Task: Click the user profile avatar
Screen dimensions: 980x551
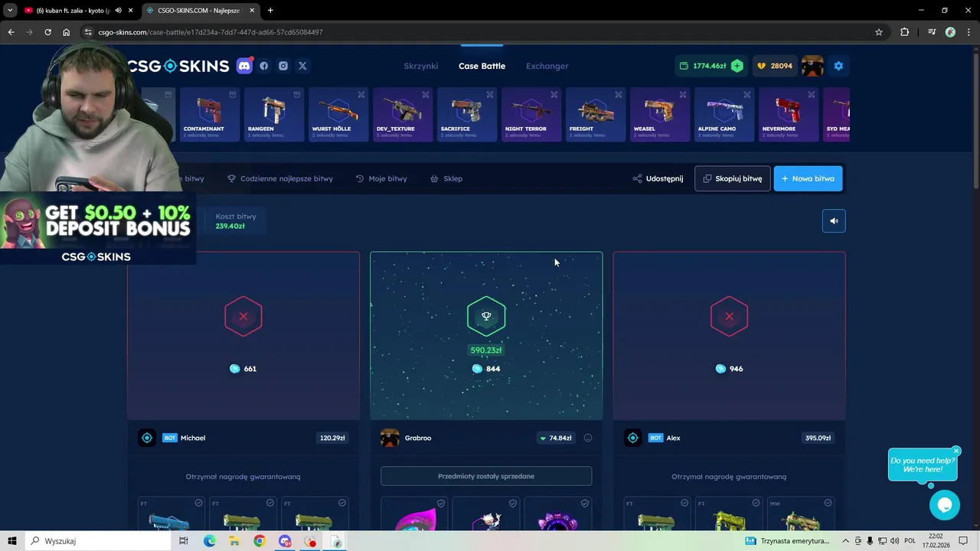Action: (x=812, y=66)
